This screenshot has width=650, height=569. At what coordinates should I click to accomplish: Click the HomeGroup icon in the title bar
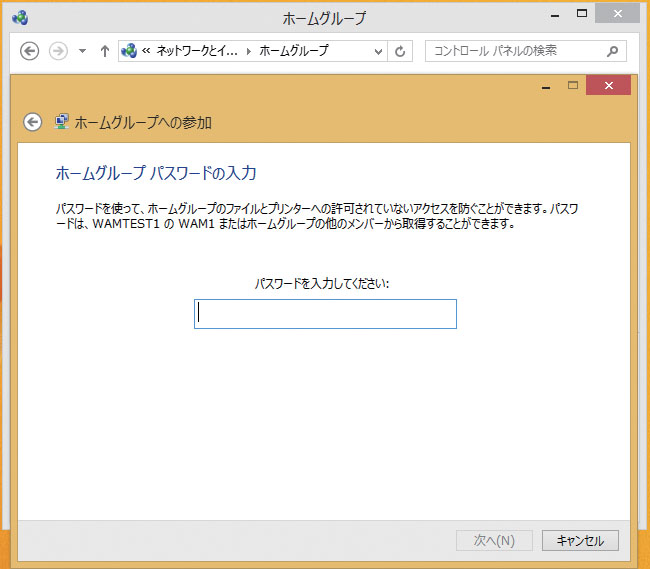(x=20, y=17)
